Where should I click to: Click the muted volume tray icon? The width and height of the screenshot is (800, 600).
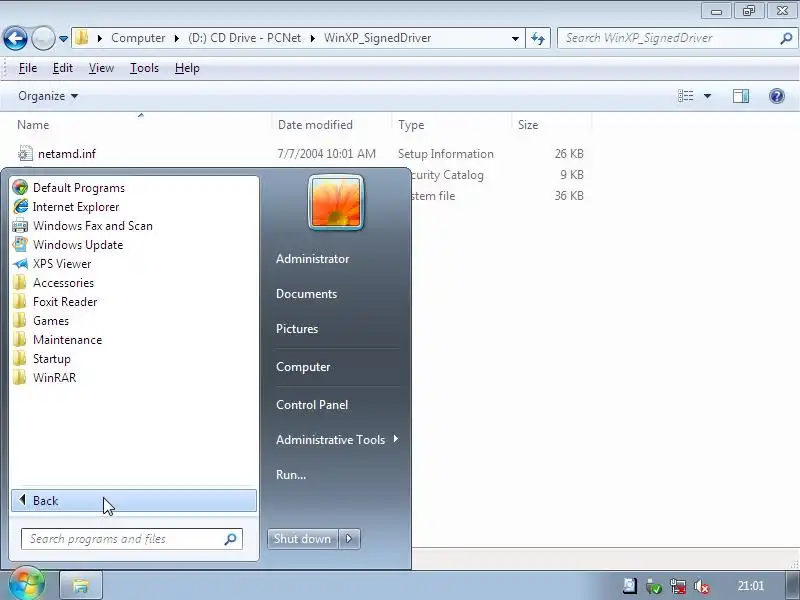(702, 587)
